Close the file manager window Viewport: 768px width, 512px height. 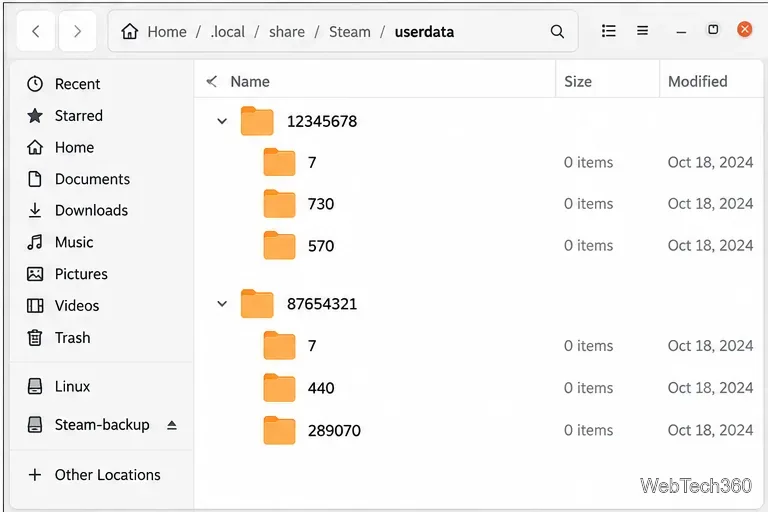(x=744, y=29)
